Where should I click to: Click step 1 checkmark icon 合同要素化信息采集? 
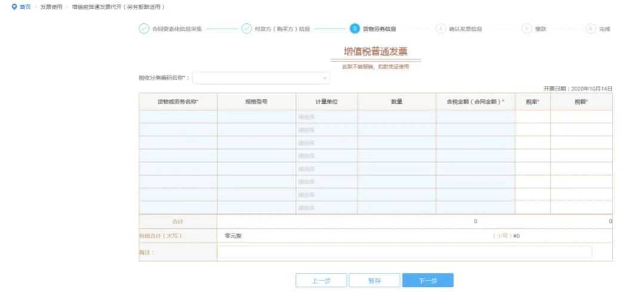pyautogui.click(x=144, y=29)
